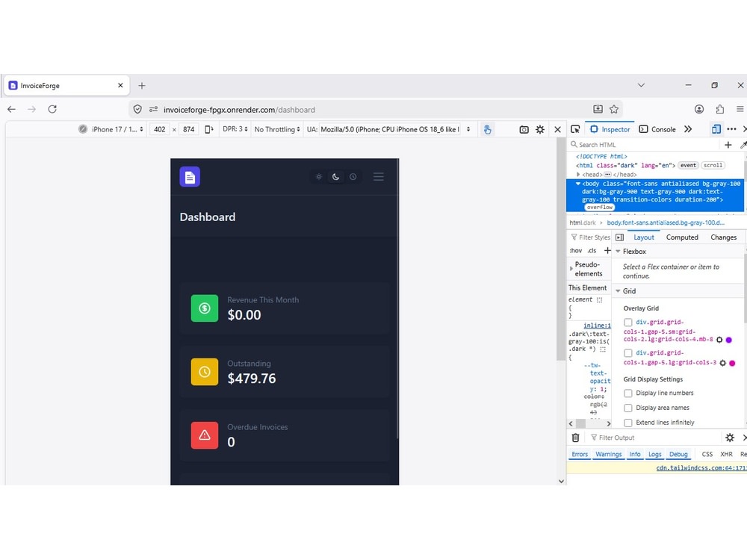Toggle Warnings console filter
Screen dimensions: 747x560
608,454
